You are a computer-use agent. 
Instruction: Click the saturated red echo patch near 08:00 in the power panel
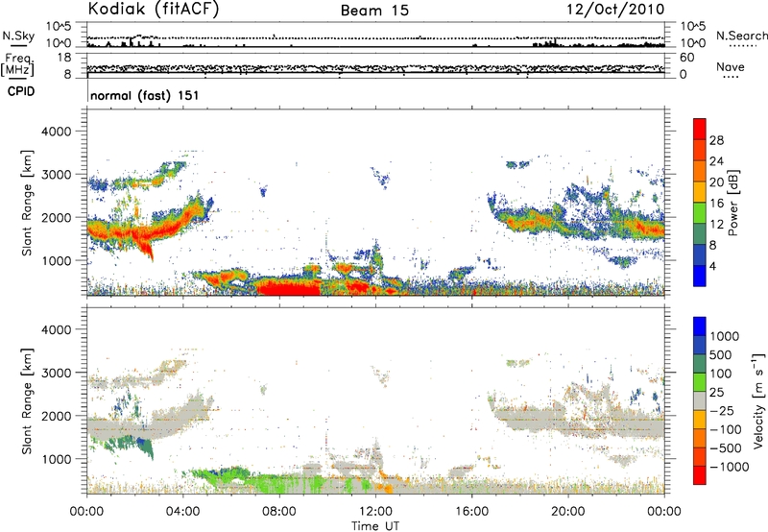click(289, 288)
